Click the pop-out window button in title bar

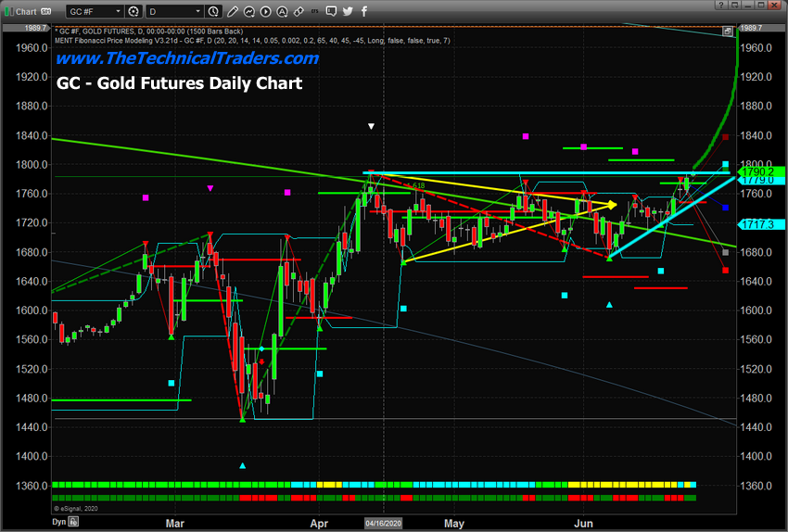pyautogui.click(x=735, y=5)
